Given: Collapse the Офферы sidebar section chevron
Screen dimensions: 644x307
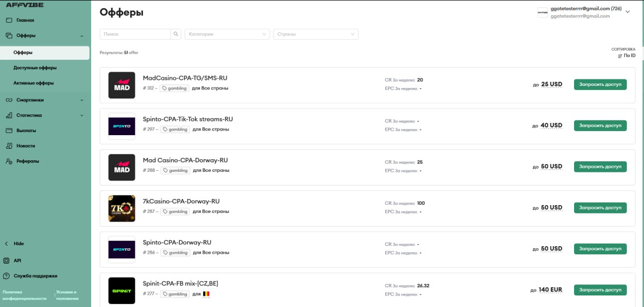Looking at the screenshot, I should (82, 36).
